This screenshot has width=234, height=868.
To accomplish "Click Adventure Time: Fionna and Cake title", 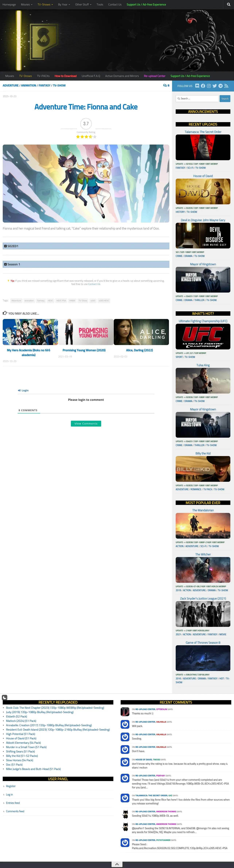I will (86, 107).
